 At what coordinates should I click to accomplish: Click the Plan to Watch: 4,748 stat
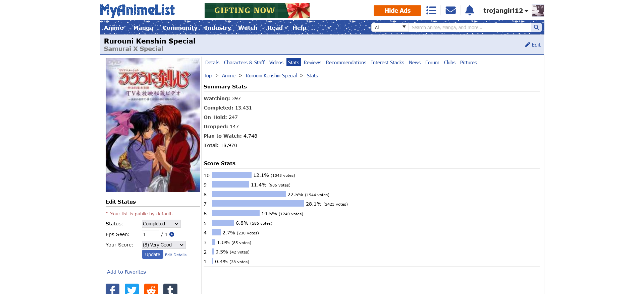click(x=230, y=136)
